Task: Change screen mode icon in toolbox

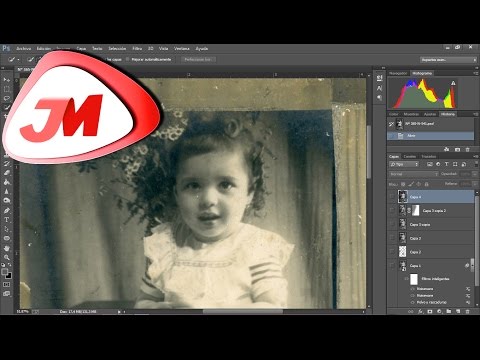Action: coord(6,294)
